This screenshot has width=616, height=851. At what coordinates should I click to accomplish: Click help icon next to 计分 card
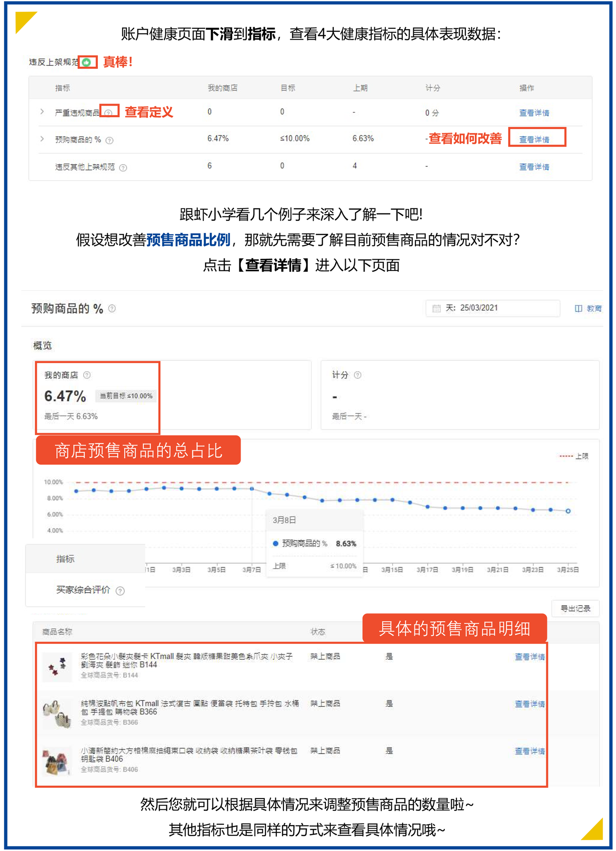click(358, 375)
